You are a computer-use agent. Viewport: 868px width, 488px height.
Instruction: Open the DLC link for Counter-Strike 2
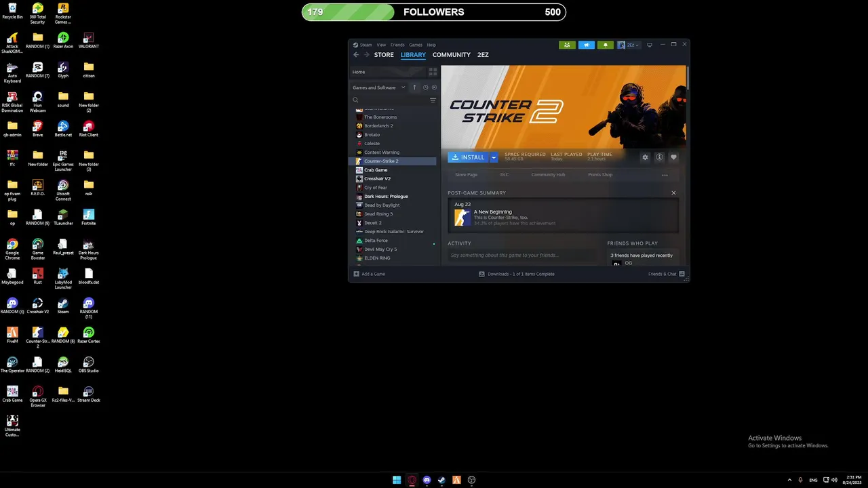505,175
